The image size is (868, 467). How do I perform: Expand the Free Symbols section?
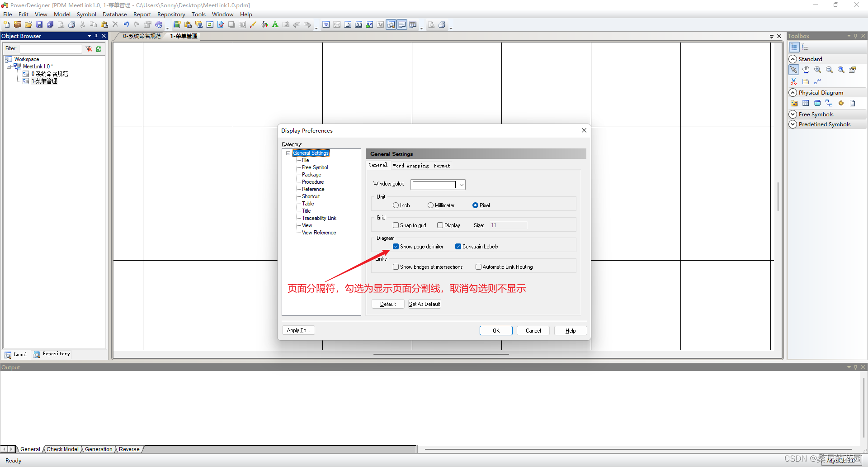tap(793, 114)
